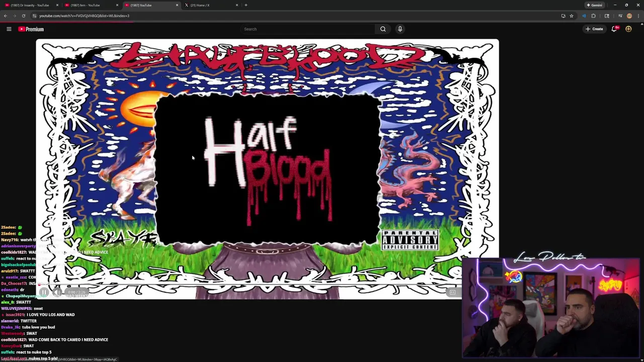This screenshot has width=644, height=362.
Task: Click the search magnifier button
Action: point(383,29)
